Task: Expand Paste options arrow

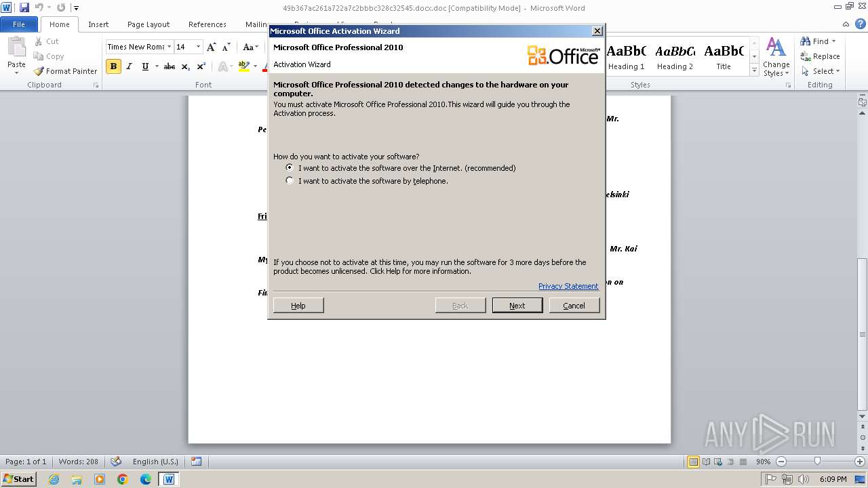Action: coord(16,72)
